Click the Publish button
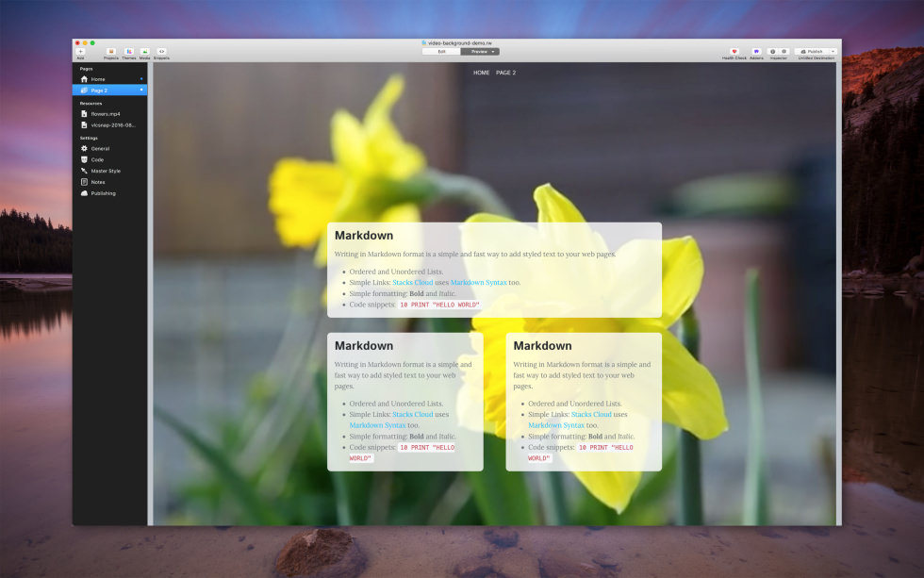The width and height of the screenshot is (924, 578). pos(812,51)
